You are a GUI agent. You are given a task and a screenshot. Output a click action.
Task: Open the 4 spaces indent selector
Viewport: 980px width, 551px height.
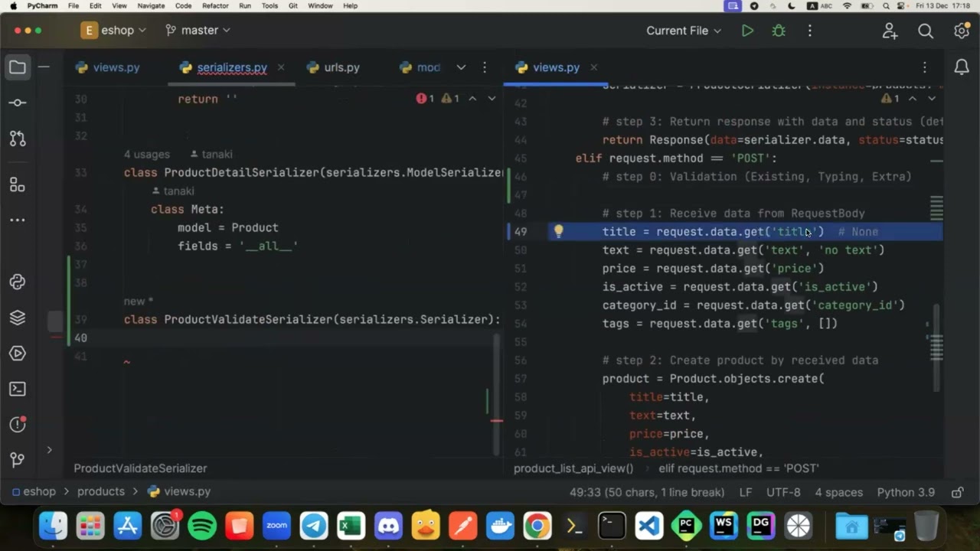click(838, 492)
